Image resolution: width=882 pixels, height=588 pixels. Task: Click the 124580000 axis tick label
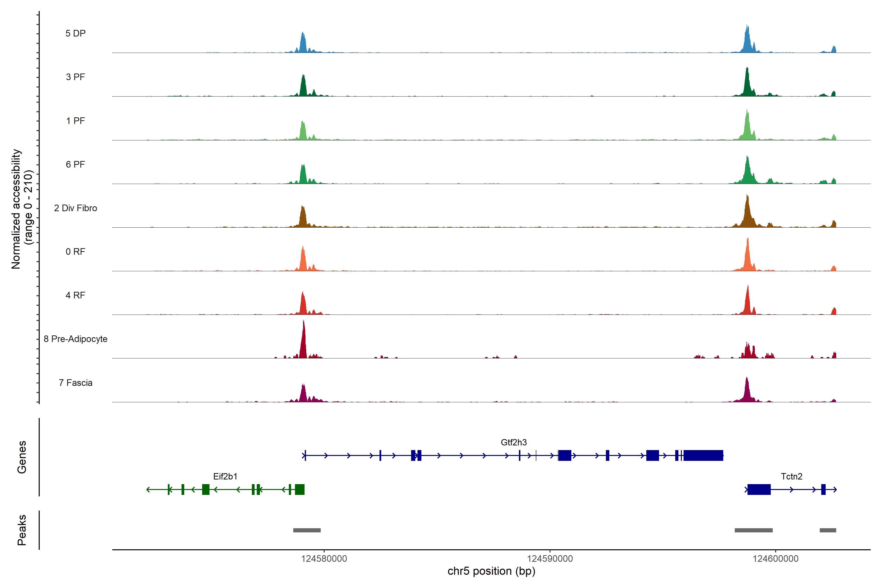pyautogui.click(x=324, y=559)
